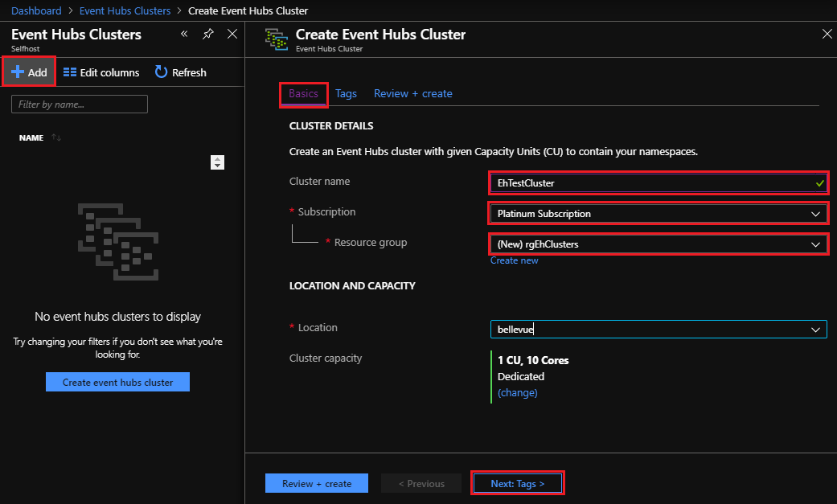Pin the Event Hubs Clusters blade
This screenshot has height=504, width=837.
click(x=208, y=34)
